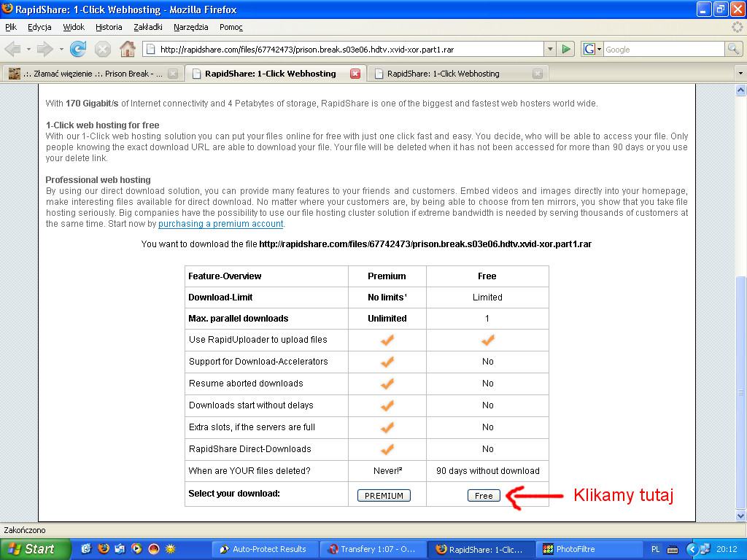Open the Narzędzia menu
The image size is (747, 560).
click(191, 27)
